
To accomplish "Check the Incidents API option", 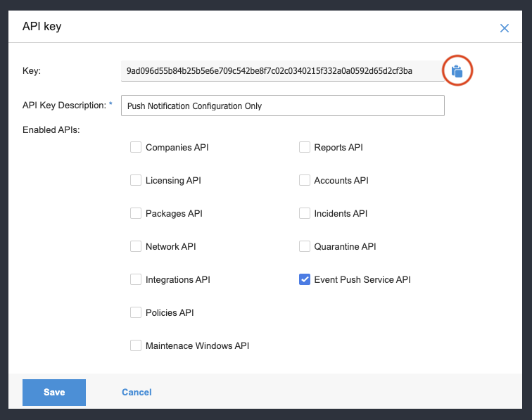I will pyautogui.click(x=305, y=214).
